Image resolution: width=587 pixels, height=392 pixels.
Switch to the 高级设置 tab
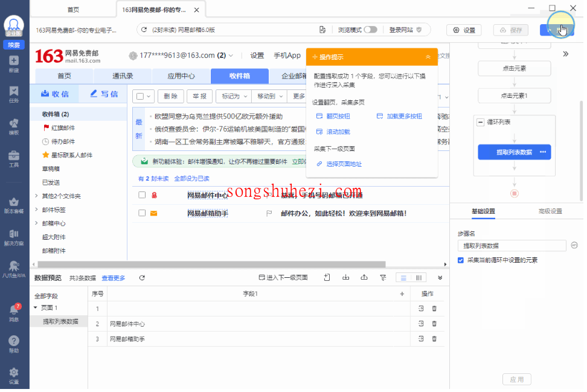point(550,211)
